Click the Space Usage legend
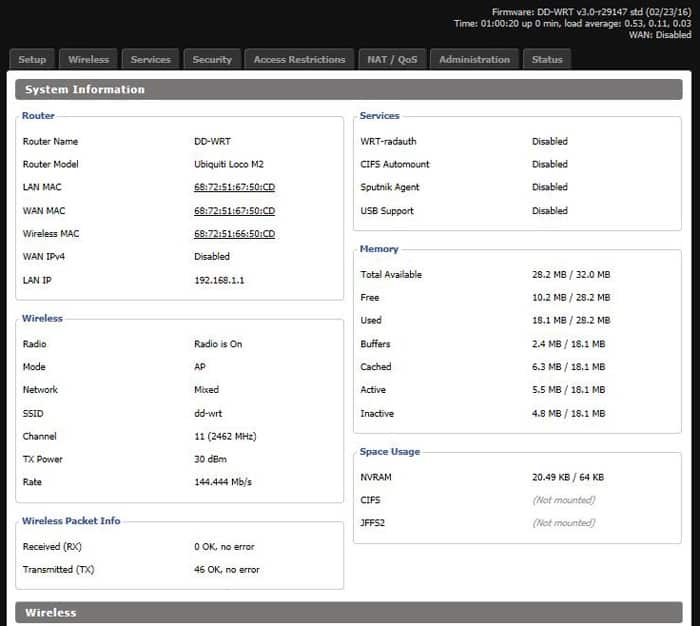The width and height of the screenshot is (700, 626). click(x=390, y=452)
